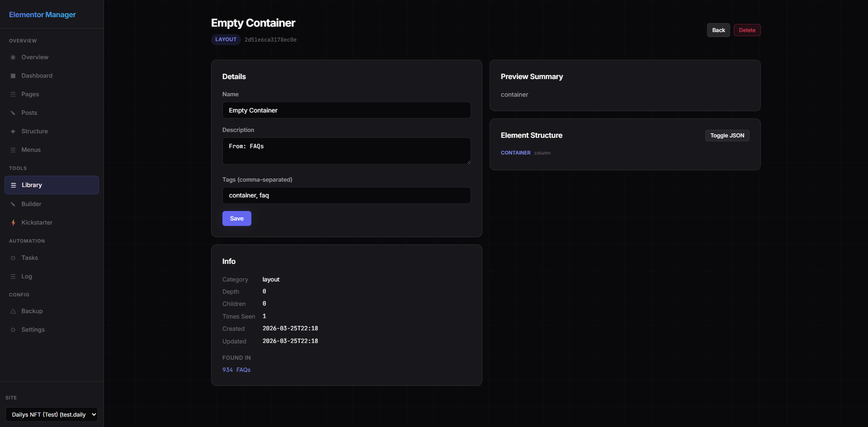The height and width of the screenshot is (427, 868).
Task: Delete this Empty Container template
Action: coord(747,30)
